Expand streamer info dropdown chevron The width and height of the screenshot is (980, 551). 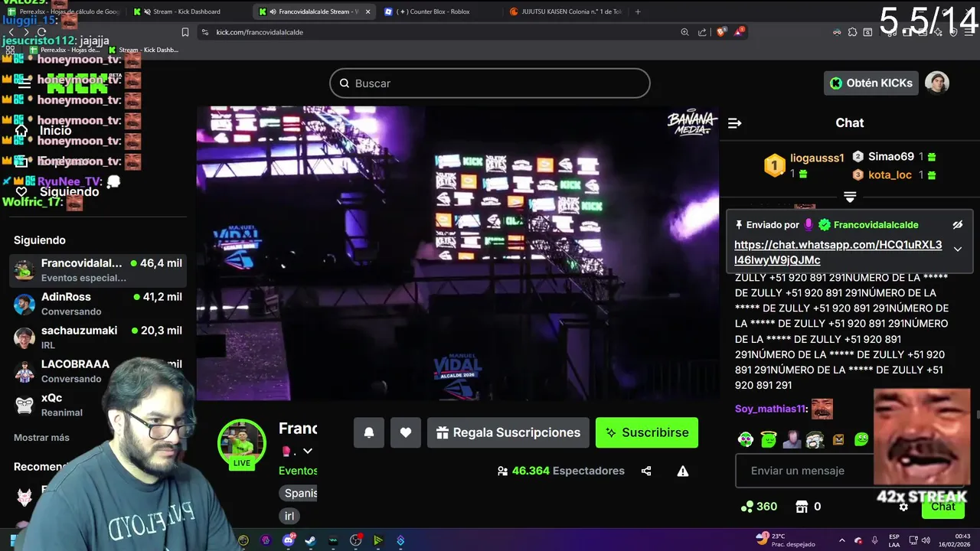(x=307, y=452)
